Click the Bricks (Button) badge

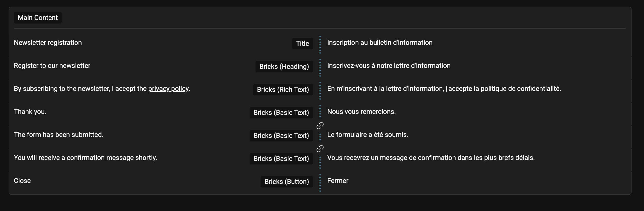tap(287, 182)
